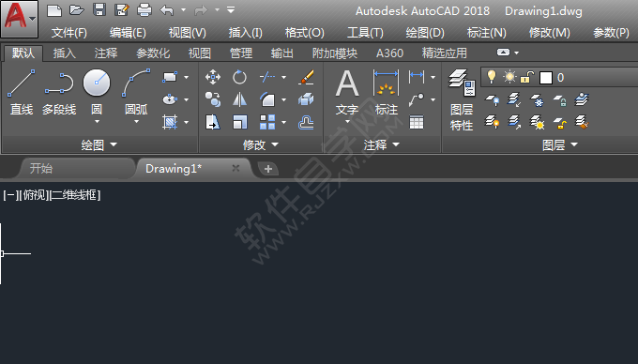Toggle layer 0 on/off lightbulb
Image resolution: width=638 pixels, height=364 pixels.
coord(492,77)
